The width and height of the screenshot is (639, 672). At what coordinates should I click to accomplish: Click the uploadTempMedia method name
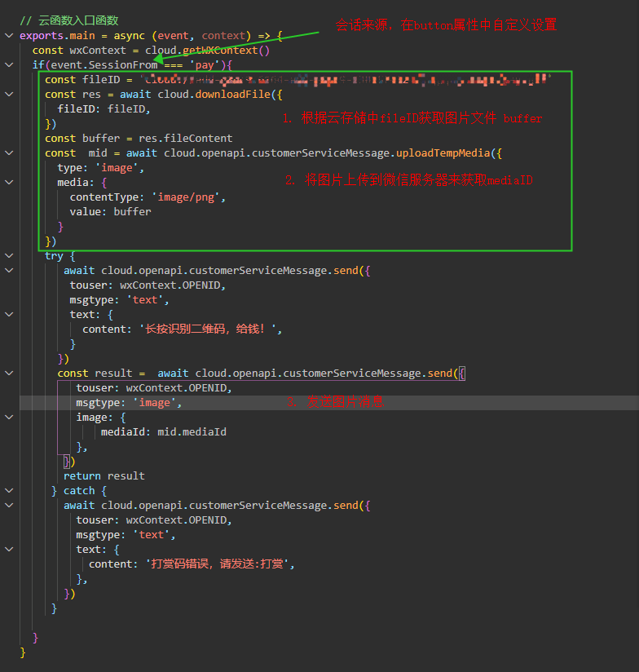click(x=443, y=153)
